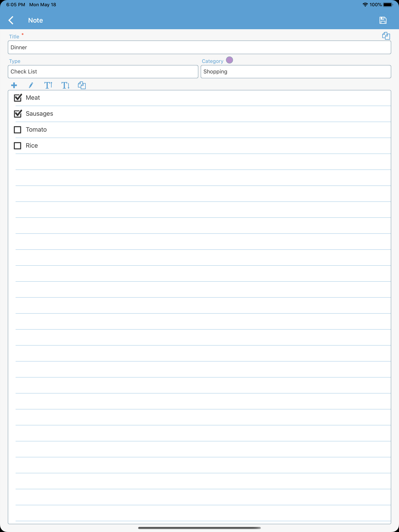Open the Category dropdown showing Shopping

pyautogui.click(x=296, y=72)
